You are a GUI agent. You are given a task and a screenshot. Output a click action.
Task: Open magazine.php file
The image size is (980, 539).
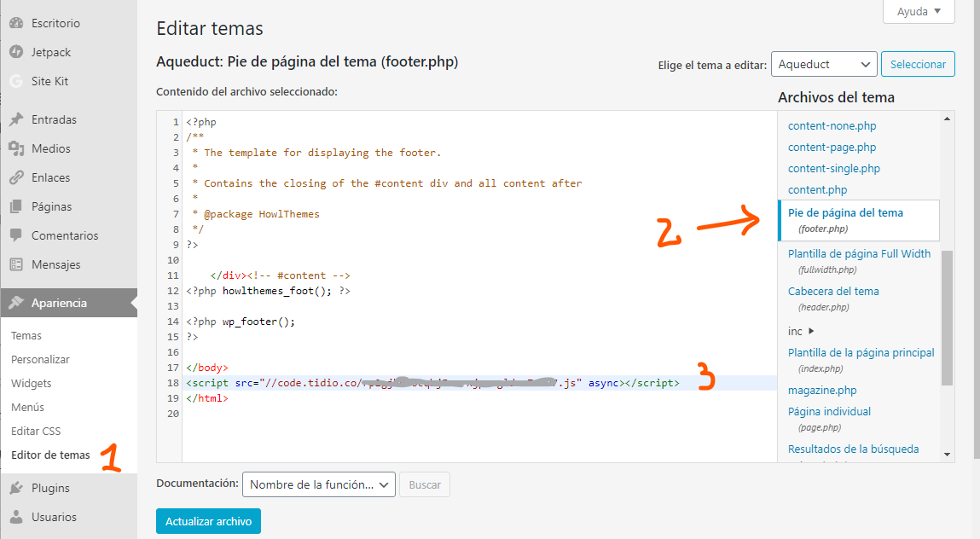click(x=822, y=391)
